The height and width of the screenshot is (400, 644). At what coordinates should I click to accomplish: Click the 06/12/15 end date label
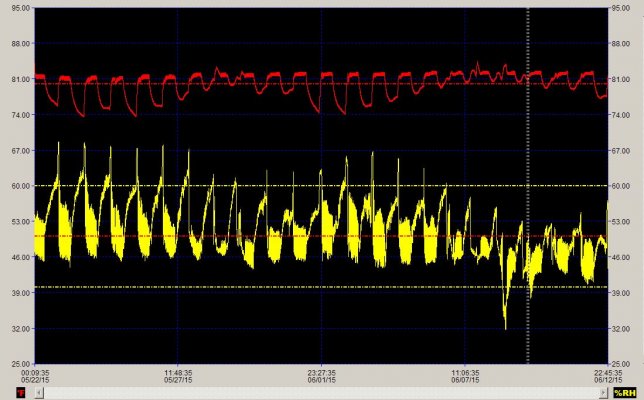[608, 380]
